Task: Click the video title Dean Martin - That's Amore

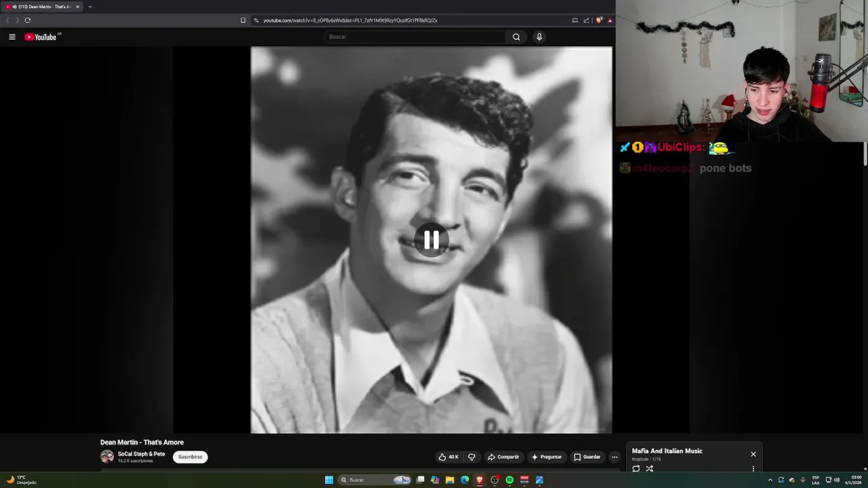Action: point(142,442)
